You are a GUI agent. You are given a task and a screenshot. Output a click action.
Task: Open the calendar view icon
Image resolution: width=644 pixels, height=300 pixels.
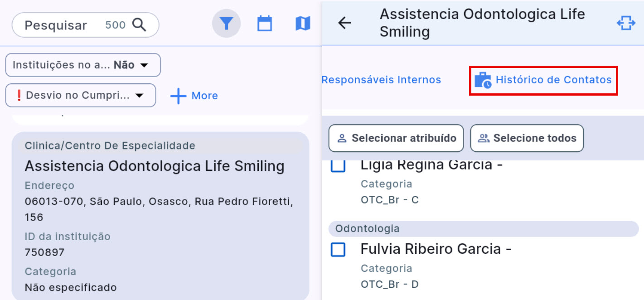[265, 24]
